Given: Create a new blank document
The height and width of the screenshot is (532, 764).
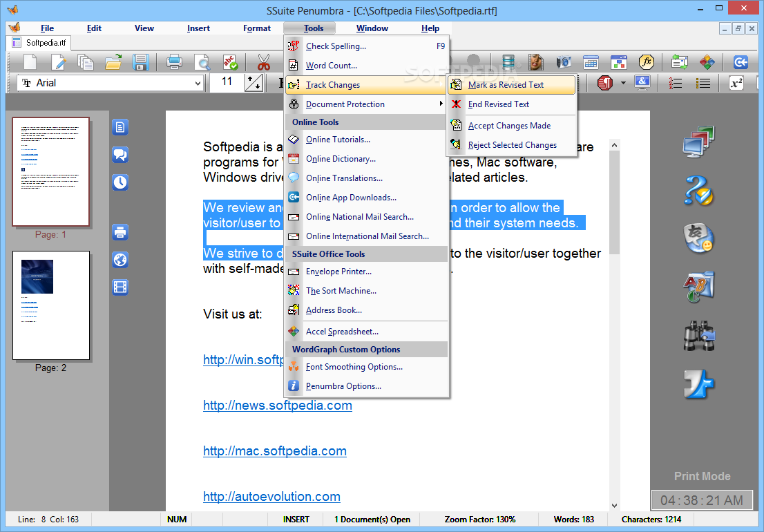Looking at the screenshot, I should (x=30, y=62).
